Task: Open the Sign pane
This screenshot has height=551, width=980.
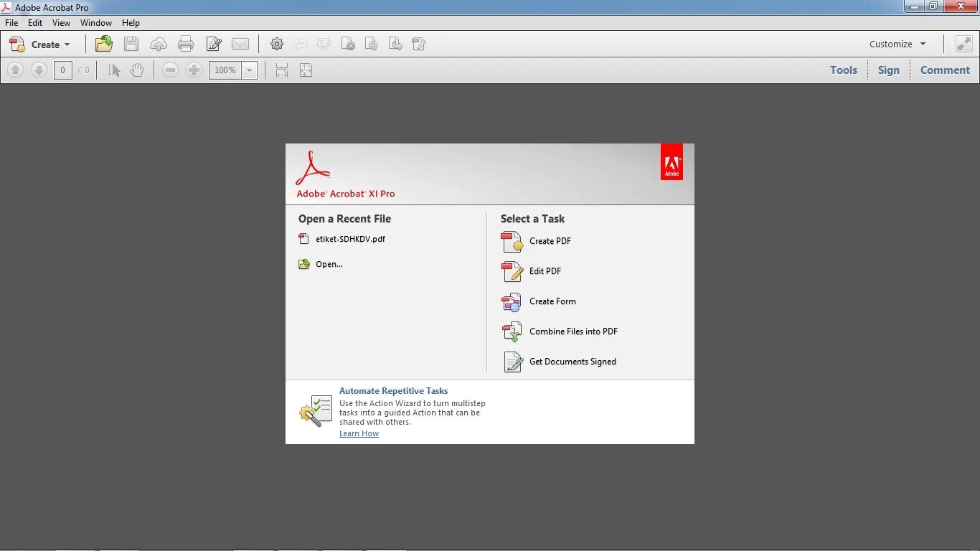Action: (888, 70)
